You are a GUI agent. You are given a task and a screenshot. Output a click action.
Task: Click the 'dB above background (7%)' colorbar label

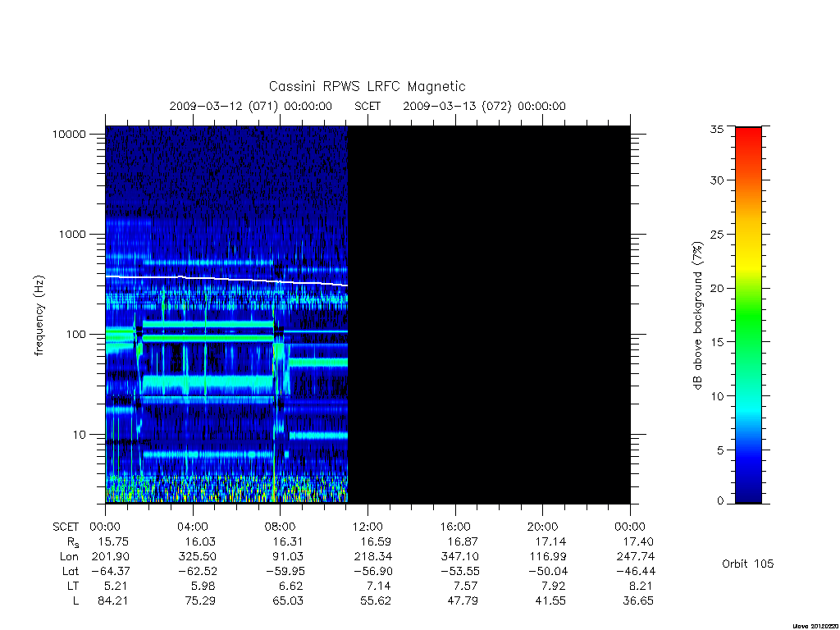pos(697,316)
